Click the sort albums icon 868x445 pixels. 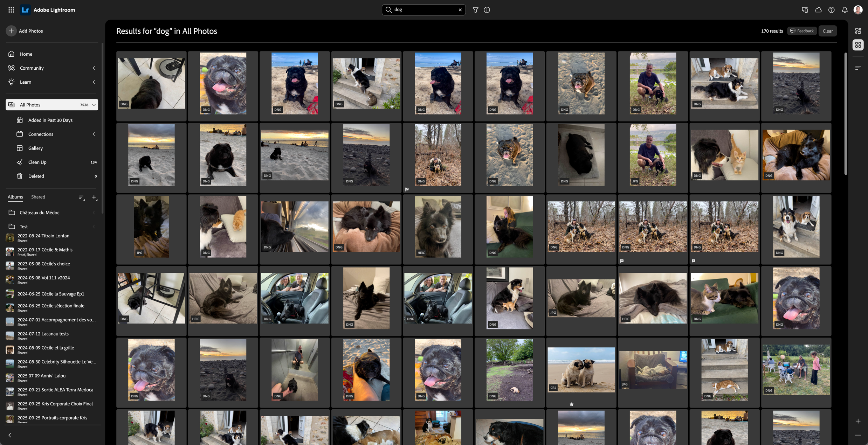tap(82, 197)
